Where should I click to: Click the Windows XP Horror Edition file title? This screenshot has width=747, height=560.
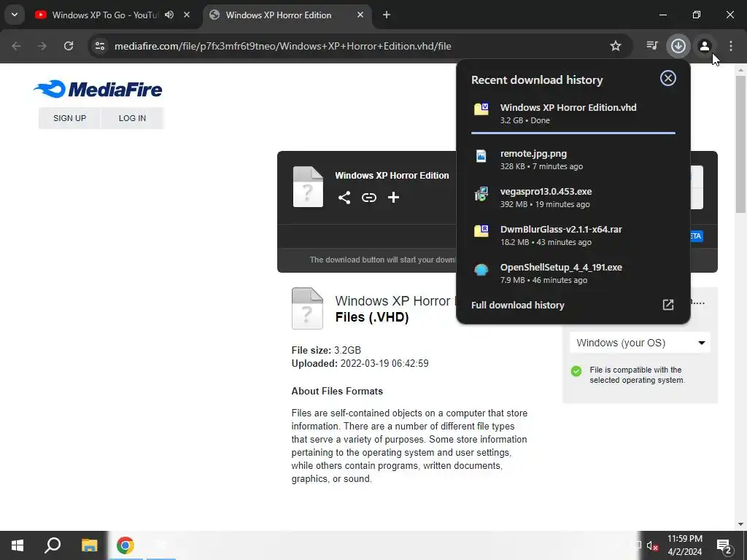(392, 175)
